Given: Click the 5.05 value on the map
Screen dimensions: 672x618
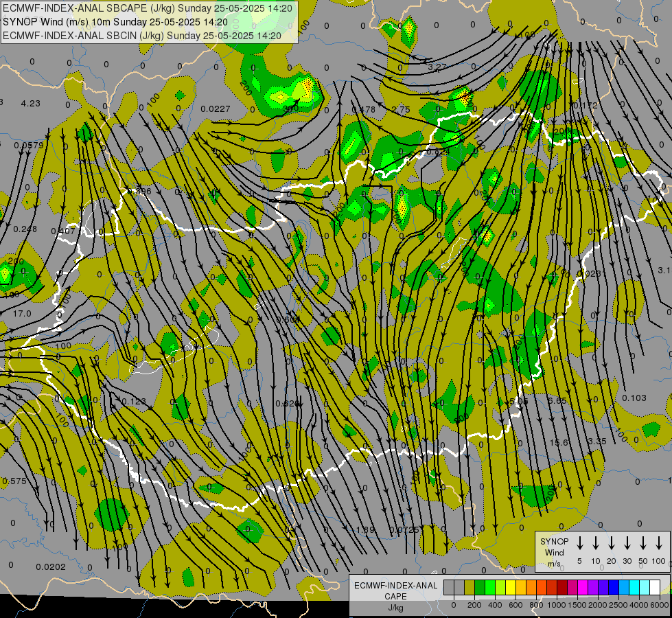Looking at the screenshot, I should pos(518,401).
